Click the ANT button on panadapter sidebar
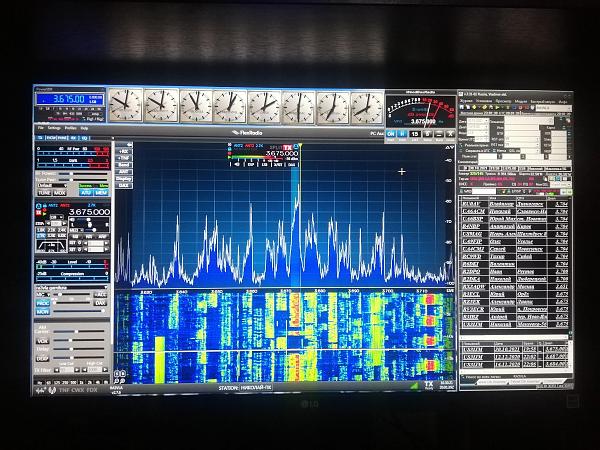 pyautogui.click(x=124, y=171)
